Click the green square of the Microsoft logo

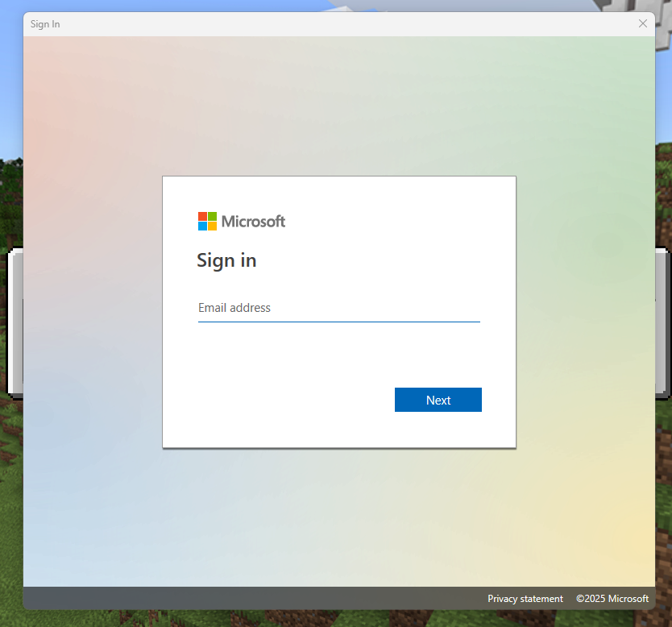coord(212,217)
